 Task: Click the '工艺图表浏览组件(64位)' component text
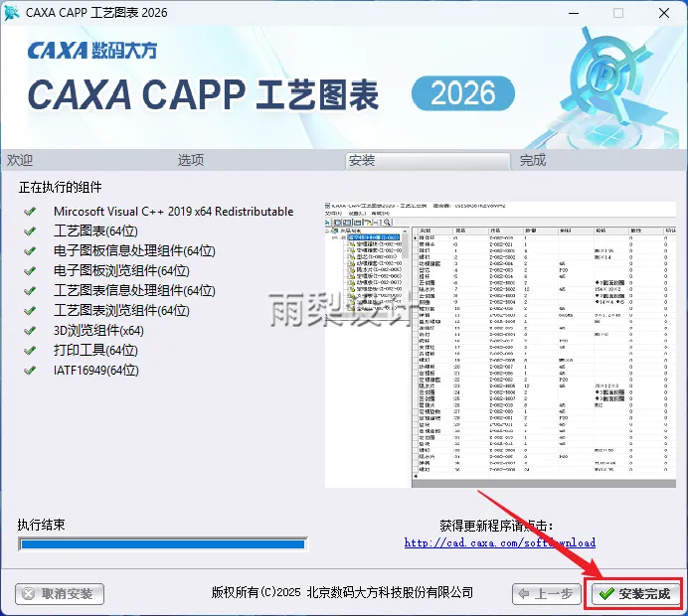click(121, 310)
